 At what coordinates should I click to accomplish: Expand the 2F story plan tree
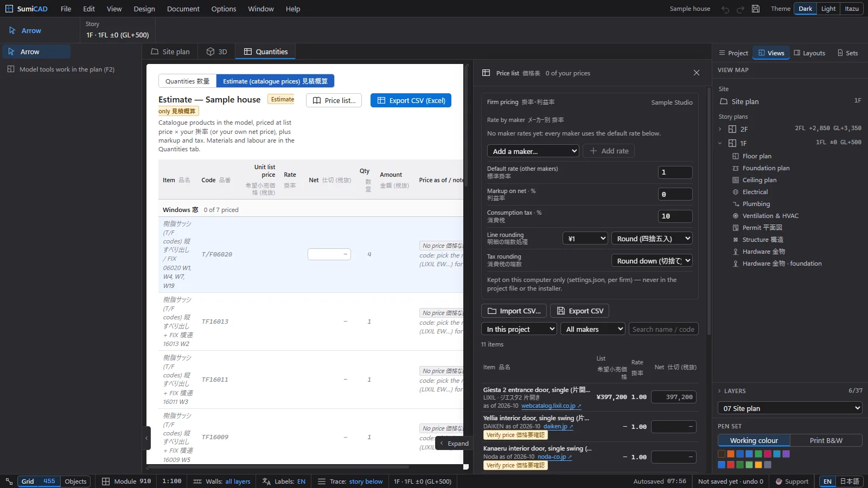coord(720,129)
